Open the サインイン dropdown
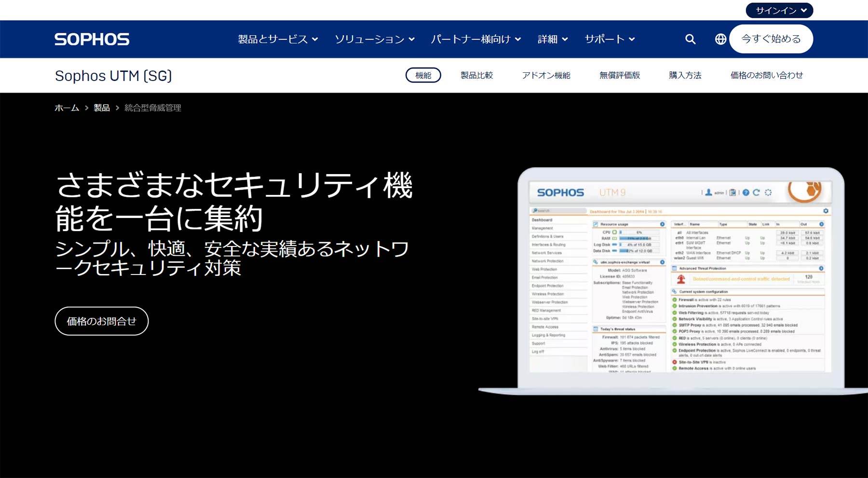 [x=779, y=10]
